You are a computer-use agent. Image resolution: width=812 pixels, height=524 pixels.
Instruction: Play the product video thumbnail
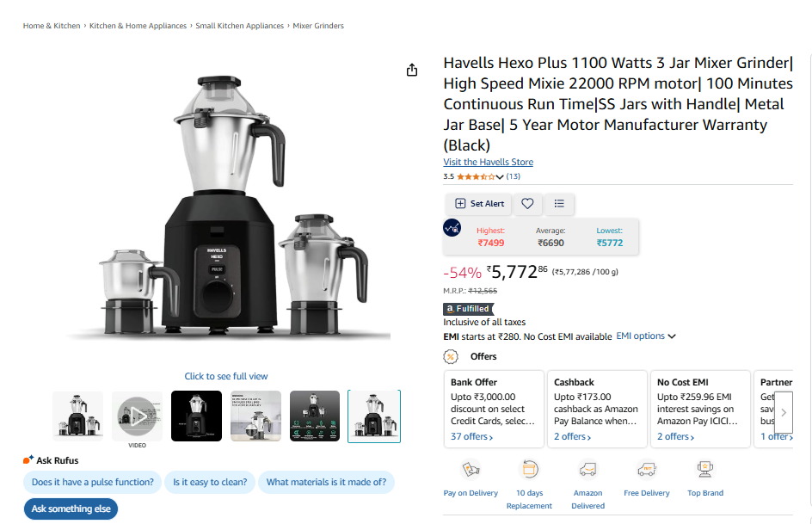[x=138, y=416]
